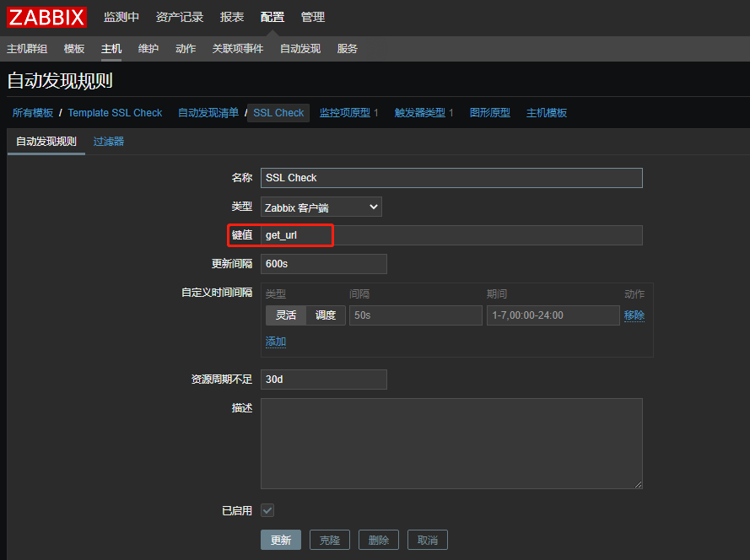Click the ZABBIX logo
Viewport: 750px width, 560px height.
46,17
